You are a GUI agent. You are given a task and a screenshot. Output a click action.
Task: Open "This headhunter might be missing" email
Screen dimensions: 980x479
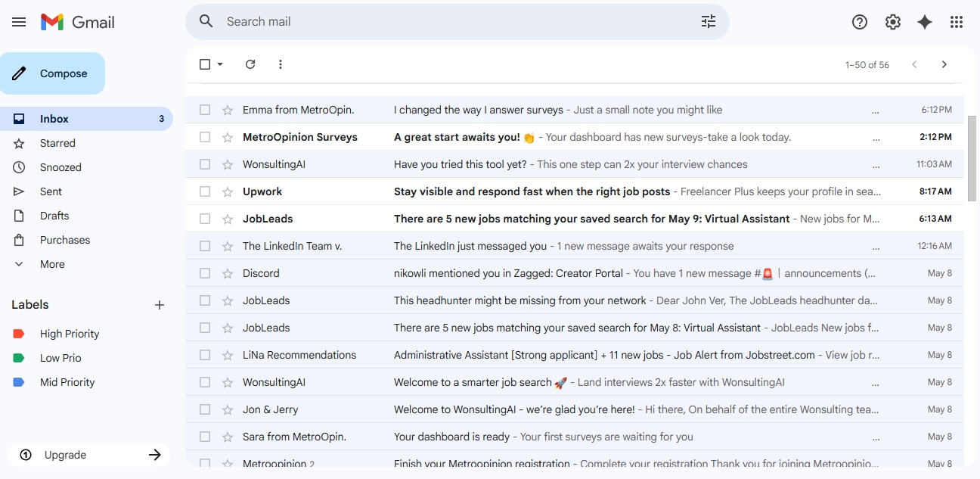click(x=575, y=300)
